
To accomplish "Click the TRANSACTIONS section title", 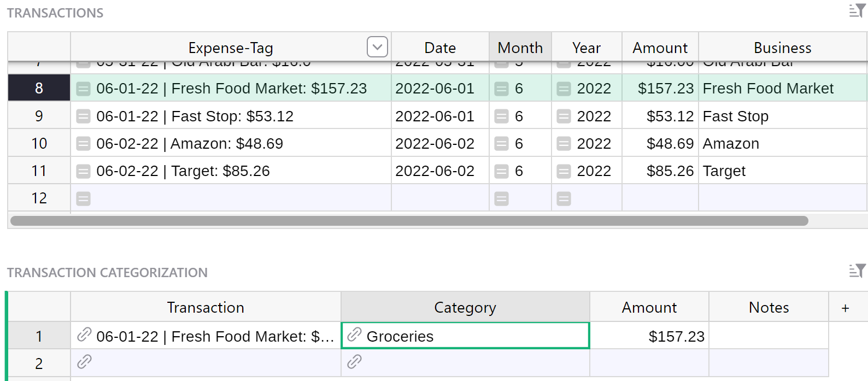I will click(55, 13).
